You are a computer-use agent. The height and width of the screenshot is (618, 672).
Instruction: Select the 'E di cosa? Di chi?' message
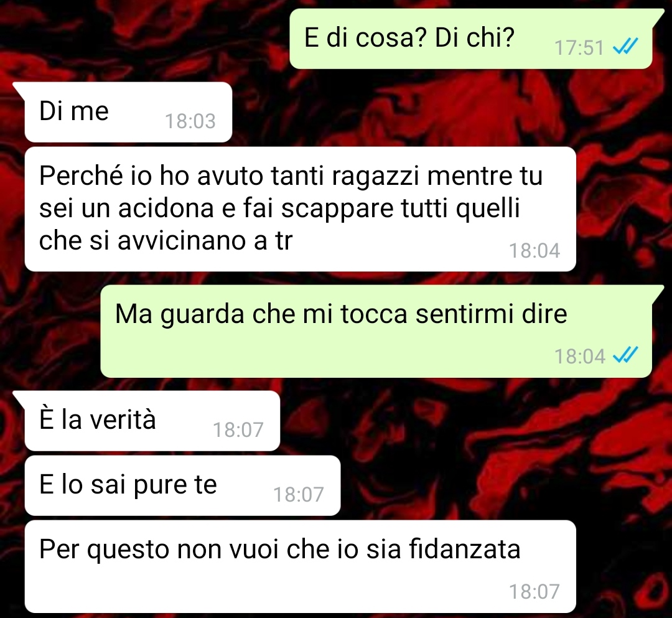471,39
